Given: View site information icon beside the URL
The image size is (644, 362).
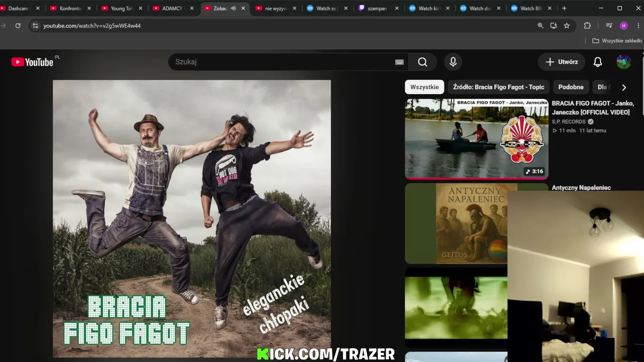Looking at the screenshot, I should (35, 26).
